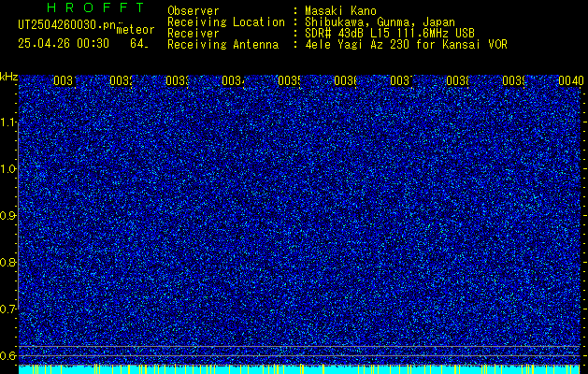Screen dimensions: 588x374
Task: Select receiver text SDR# 43dB L15 111.6MHz USB
Action: coord(390,34)
